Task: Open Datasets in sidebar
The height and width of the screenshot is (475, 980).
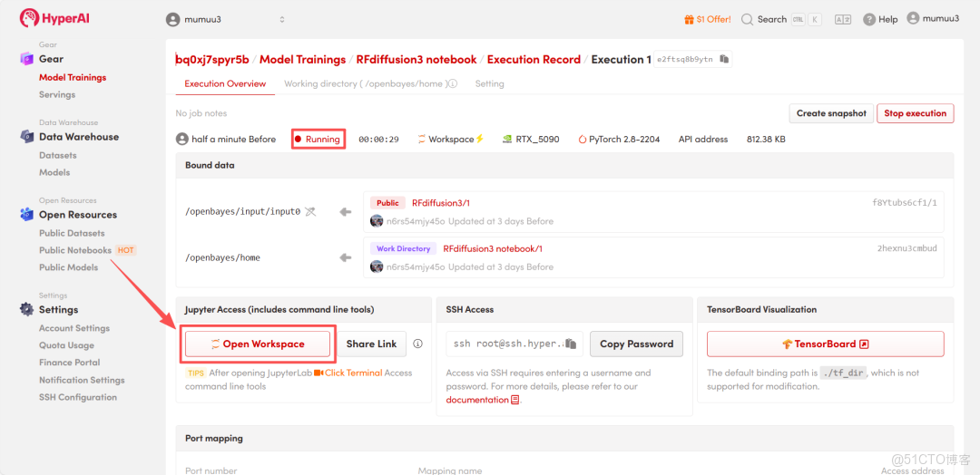Action: click(57, 155)
